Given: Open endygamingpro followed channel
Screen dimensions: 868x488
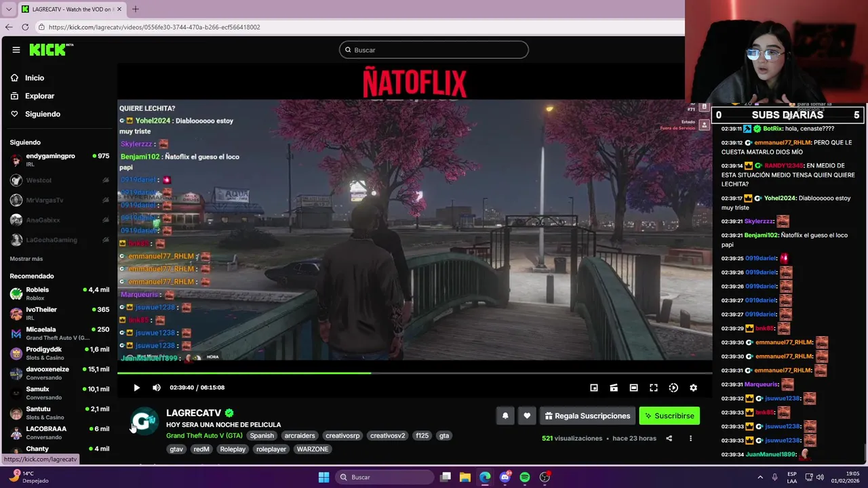Looking at the screenshot, I should pos(60,160).
